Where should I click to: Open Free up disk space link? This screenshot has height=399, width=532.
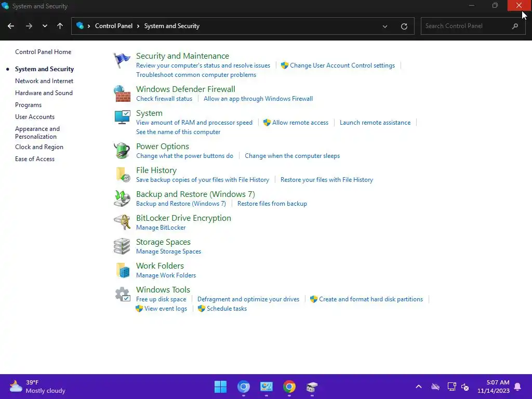161,299
